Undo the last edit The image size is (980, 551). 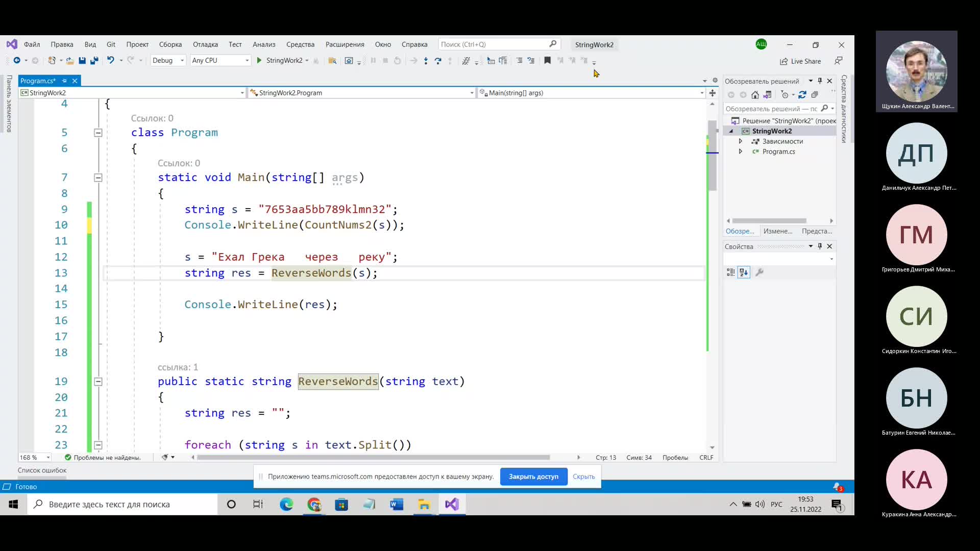click(x=110, y=60)
